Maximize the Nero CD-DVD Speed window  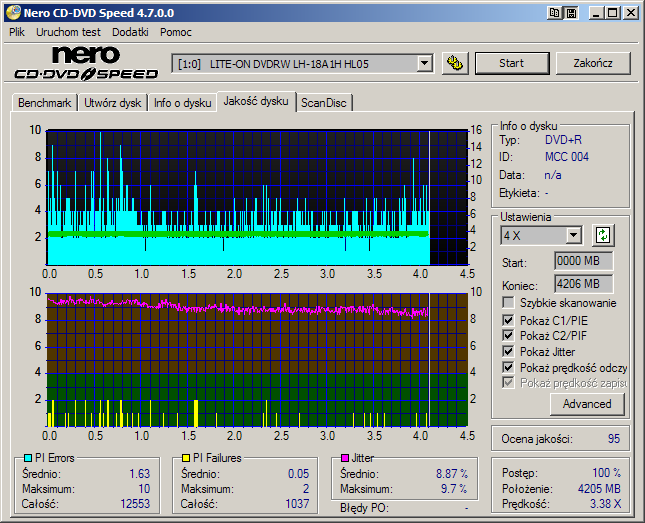[613, 13]
